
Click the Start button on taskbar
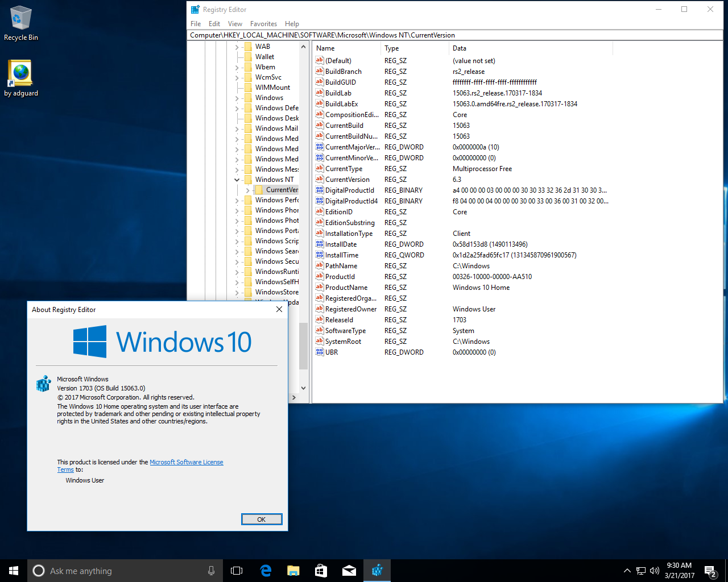click(x=14, y=571)
